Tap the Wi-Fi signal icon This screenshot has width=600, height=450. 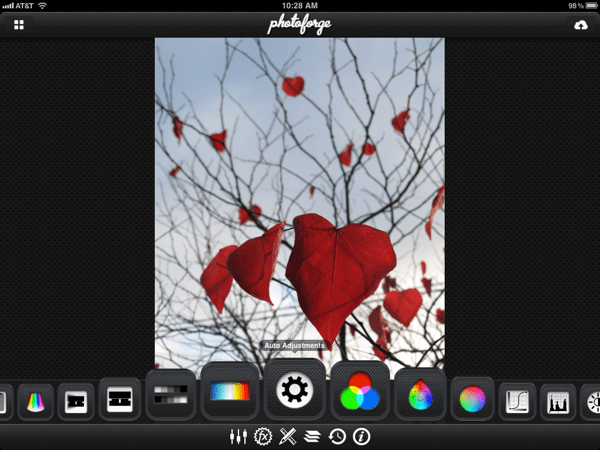(x=42, y=5)
